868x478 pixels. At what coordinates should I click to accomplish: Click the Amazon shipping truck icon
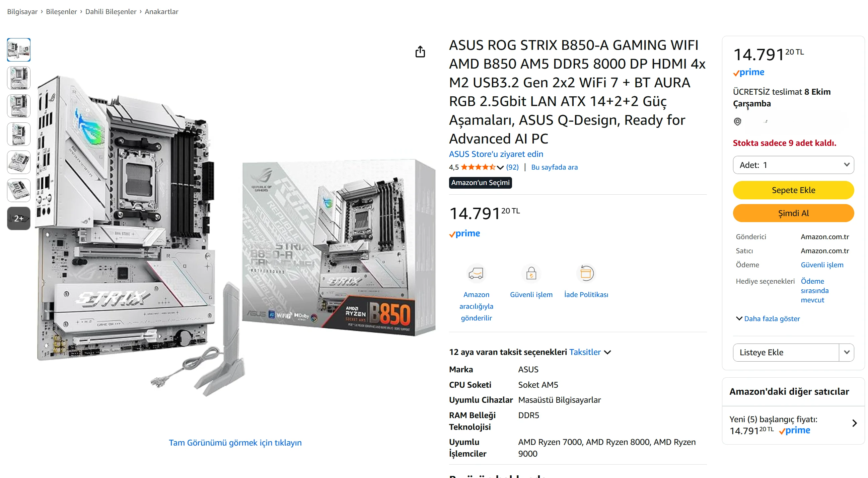click(476, 273)
